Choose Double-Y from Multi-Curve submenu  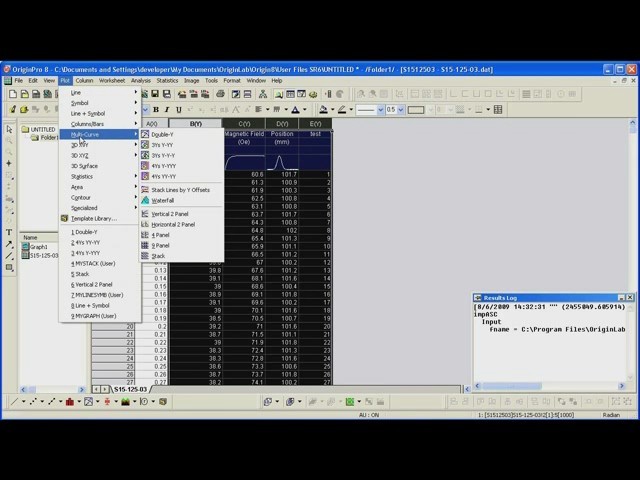tap(182, 134)
